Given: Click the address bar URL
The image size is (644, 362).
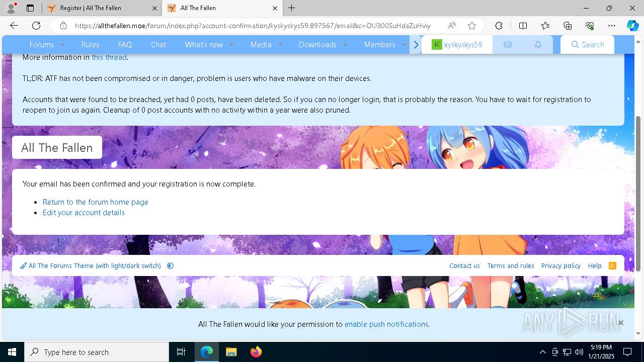Looking at the screenshot, I should pos(253,26).
